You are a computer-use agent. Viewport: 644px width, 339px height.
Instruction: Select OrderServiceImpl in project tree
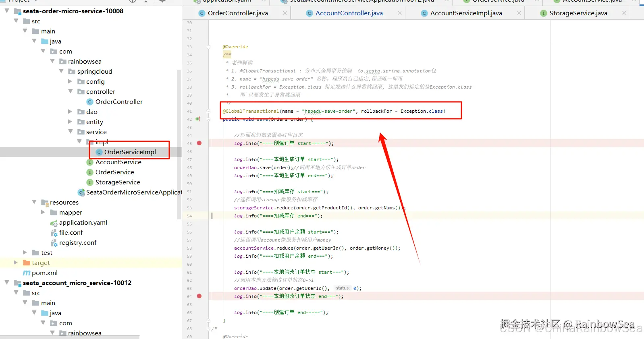130,152
